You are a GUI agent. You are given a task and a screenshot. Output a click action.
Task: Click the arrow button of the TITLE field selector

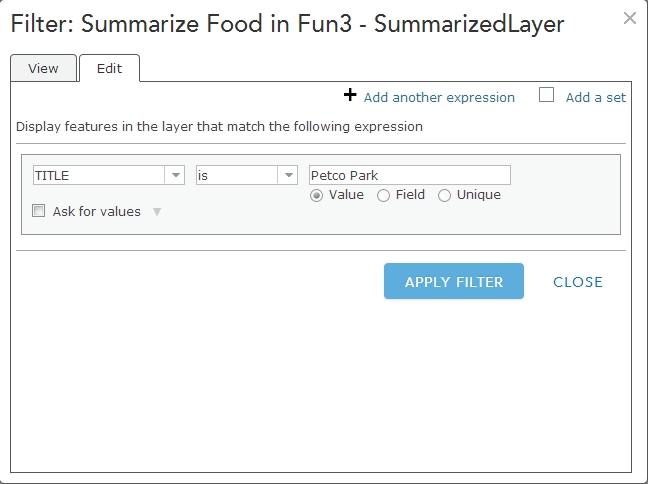pyautogui.click(x=176, y=175)
